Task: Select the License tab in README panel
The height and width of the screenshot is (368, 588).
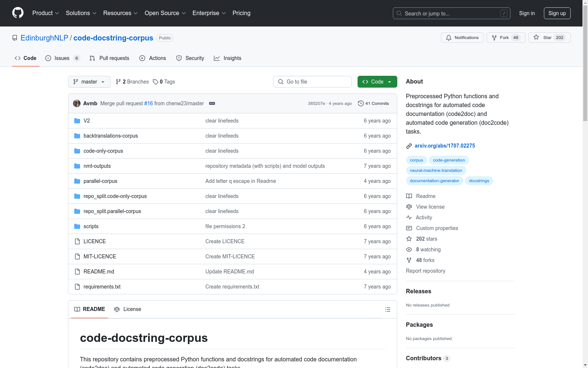Action: pos(128,309)
